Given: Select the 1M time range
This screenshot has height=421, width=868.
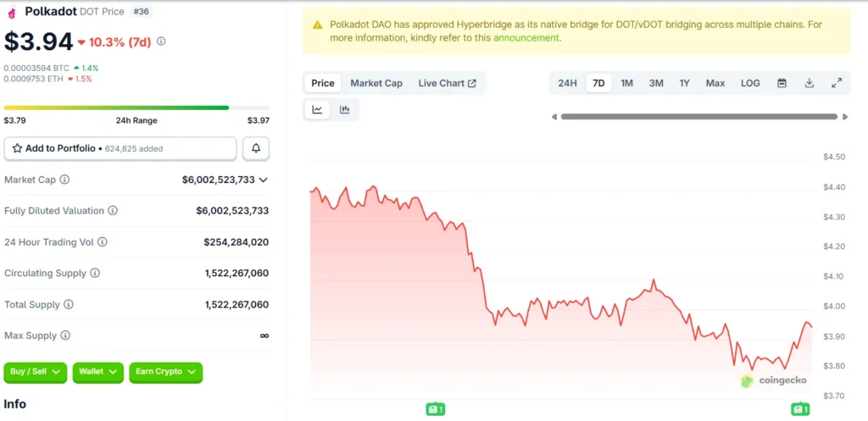Looking at the screenshot, I should [626, 83].
